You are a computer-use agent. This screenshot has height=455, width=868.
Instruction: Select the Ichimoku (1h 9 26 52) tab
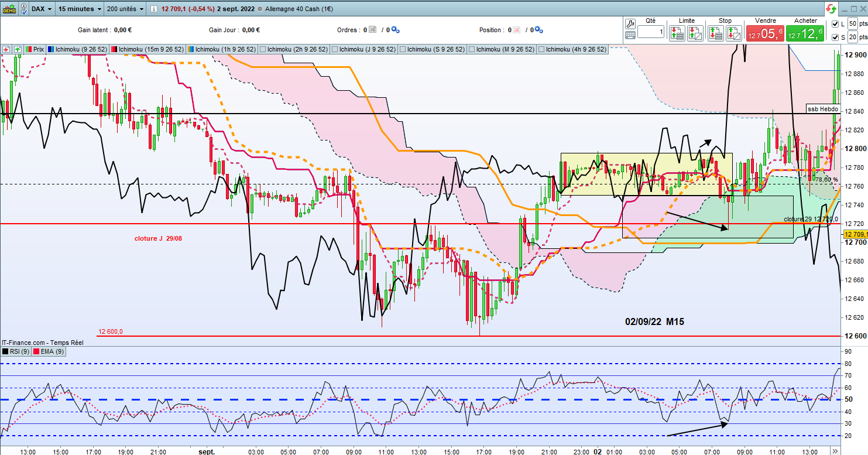click(x=222, y=49)
